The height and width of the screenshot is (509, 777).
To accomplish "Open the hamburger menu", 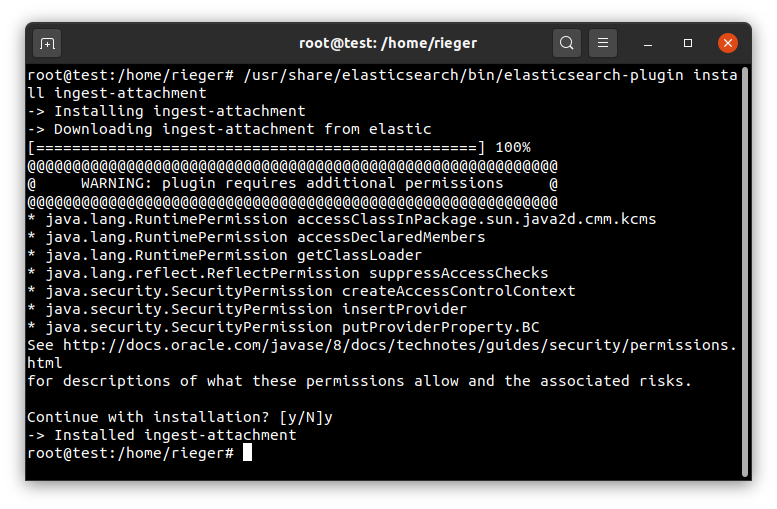I will [x=603, y=43].
